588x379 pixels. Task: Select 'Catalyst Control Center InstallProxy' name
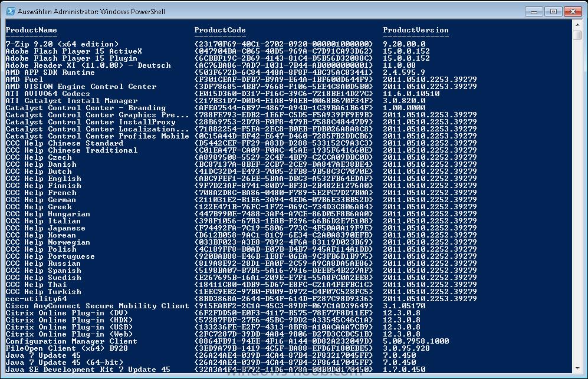coord(90,122)
